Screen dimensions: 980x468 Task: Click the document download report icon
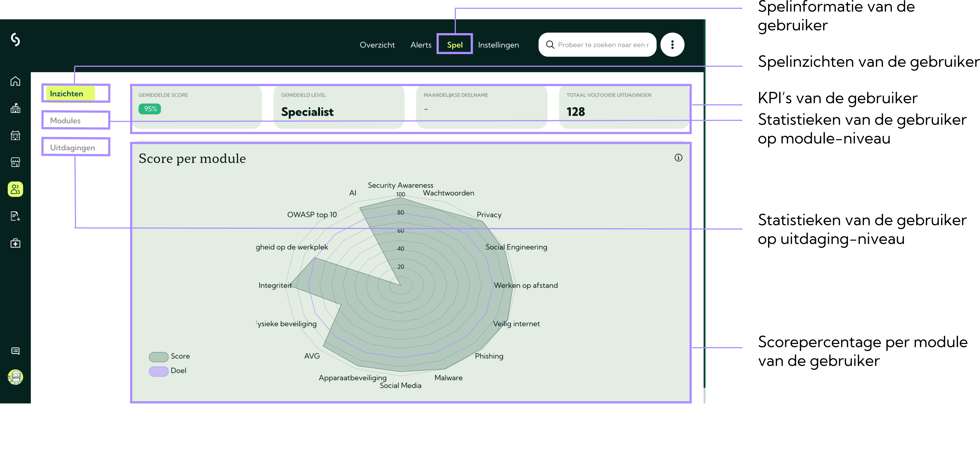tap(15, 216)
